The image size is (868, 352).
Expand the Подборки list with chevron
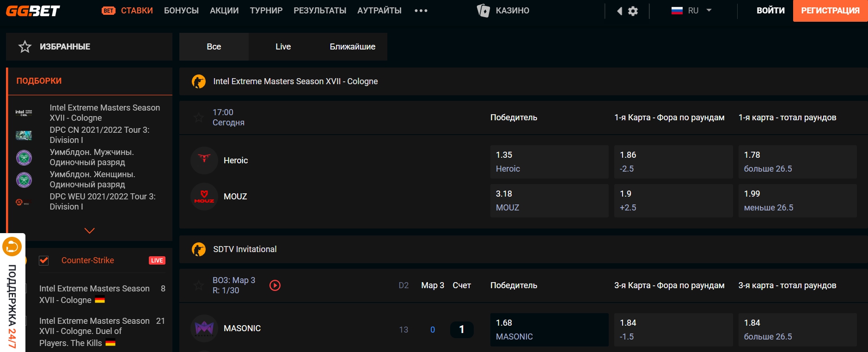(x=90, y=230)
